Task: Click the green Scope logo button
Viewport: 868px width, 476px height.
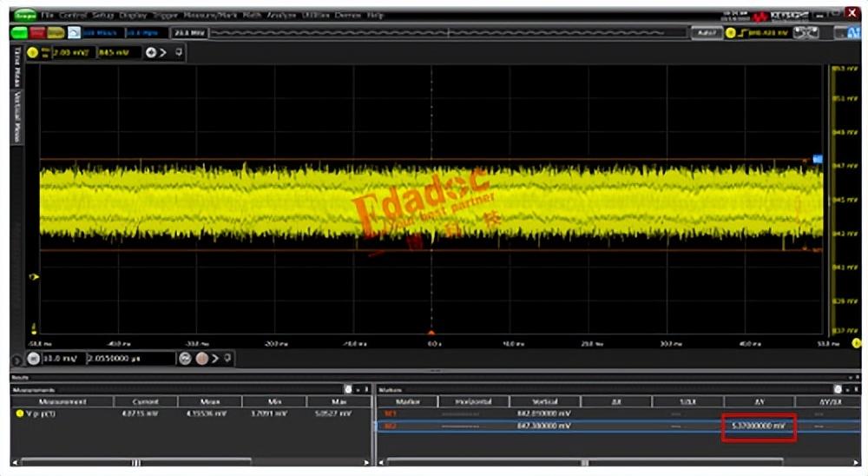Action: (24, 15)
